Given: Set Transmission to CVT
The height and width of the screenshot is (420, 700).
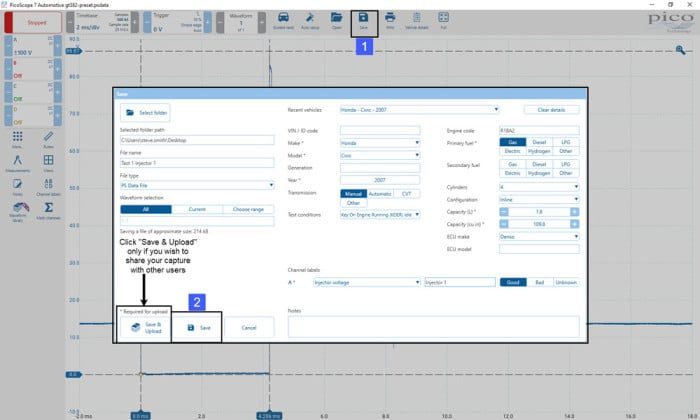Looking at the screenshot, I should (406, 194).
